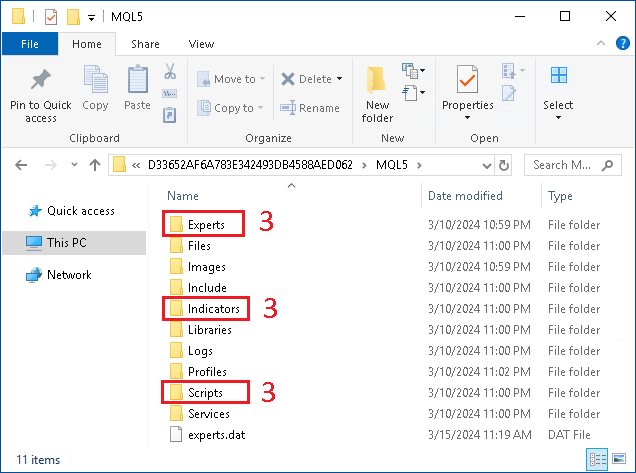Click the Easy access icon
This screenshot has height=473, width=636.
coord(410,92)
